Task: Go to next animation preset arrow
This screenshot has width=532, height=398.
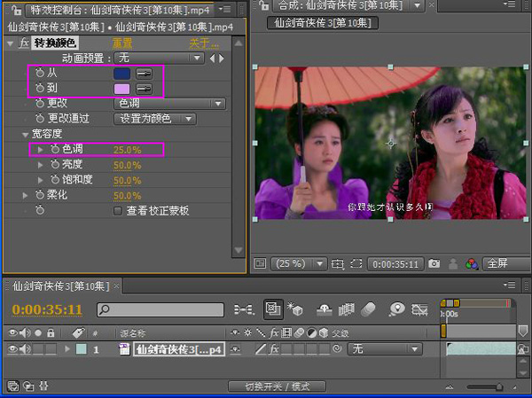Action: (x=221, y=59)
